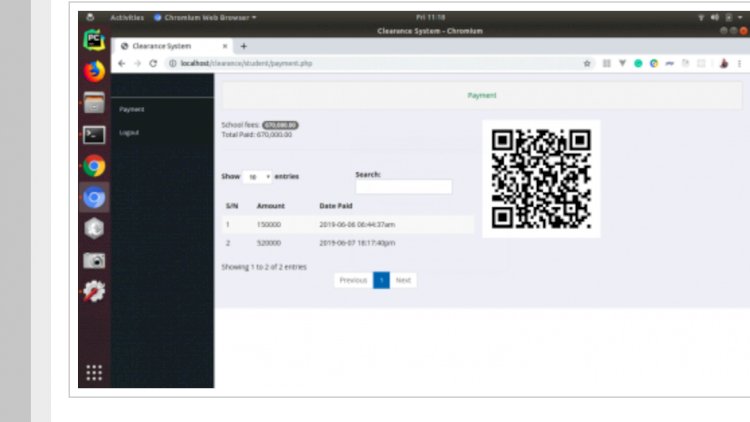This screenshot has width=750, height=422.
Task: Show the applications grid
Action: pyautogui.click(x=94, y=372)
